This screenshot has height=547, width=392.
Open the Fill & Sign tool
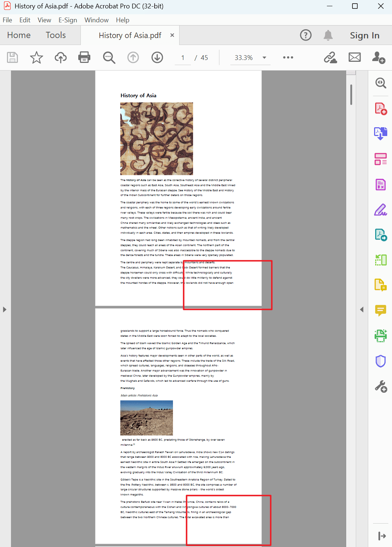[x=380, y=210]
